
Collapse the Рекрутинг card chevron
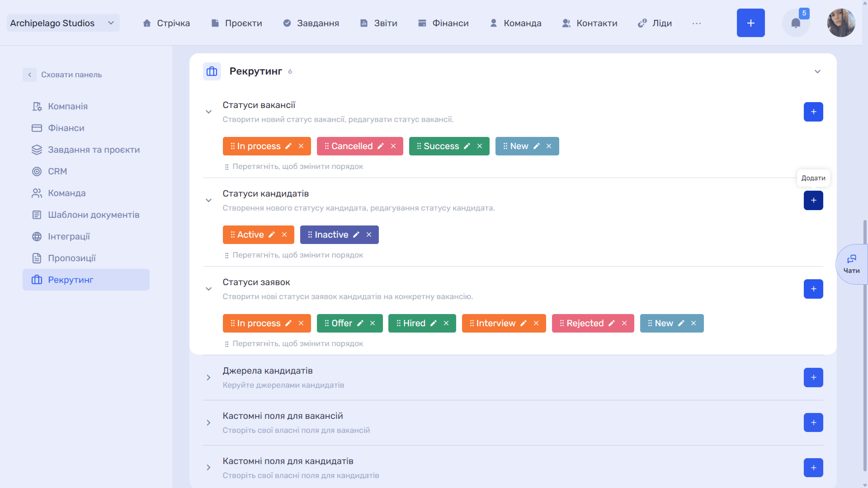click(817, 71)
